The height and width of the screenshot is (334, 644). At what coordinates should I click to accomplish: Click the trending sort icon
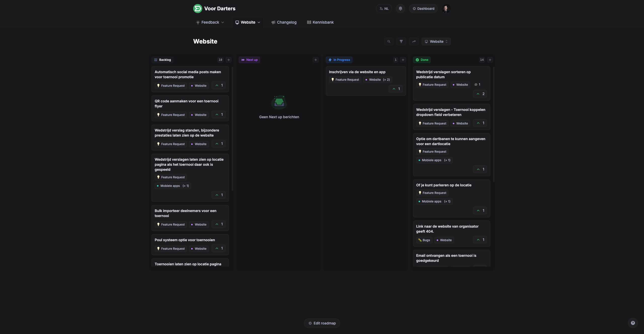pos(414,41)
